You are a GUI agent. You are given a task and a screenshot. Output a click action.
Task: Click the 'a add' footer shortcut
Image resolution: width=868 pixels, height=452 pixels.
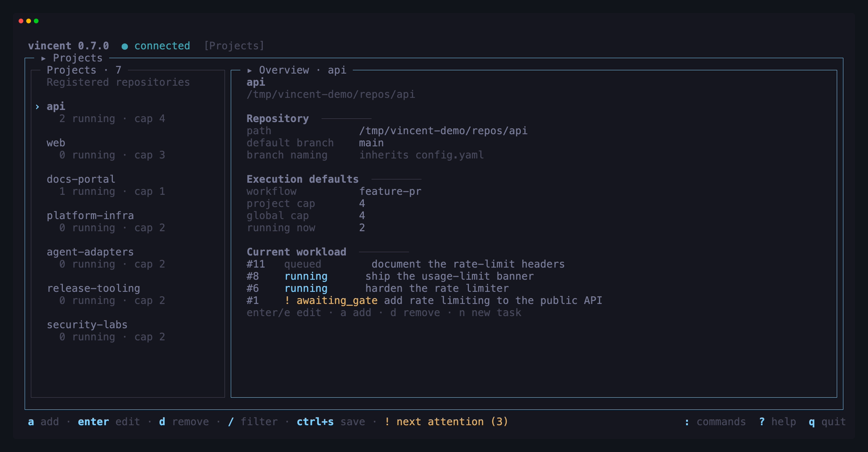(x=43, y=422)
